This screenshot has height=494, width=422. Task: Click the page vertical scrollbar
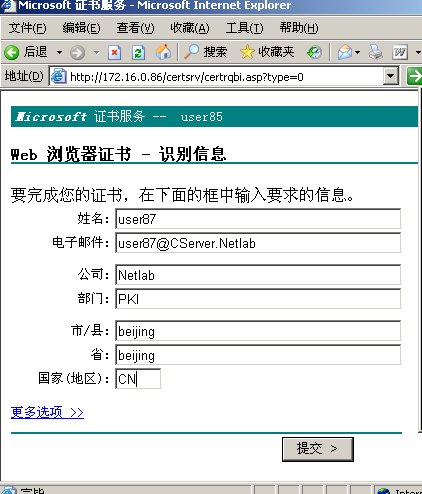(420, 261)
